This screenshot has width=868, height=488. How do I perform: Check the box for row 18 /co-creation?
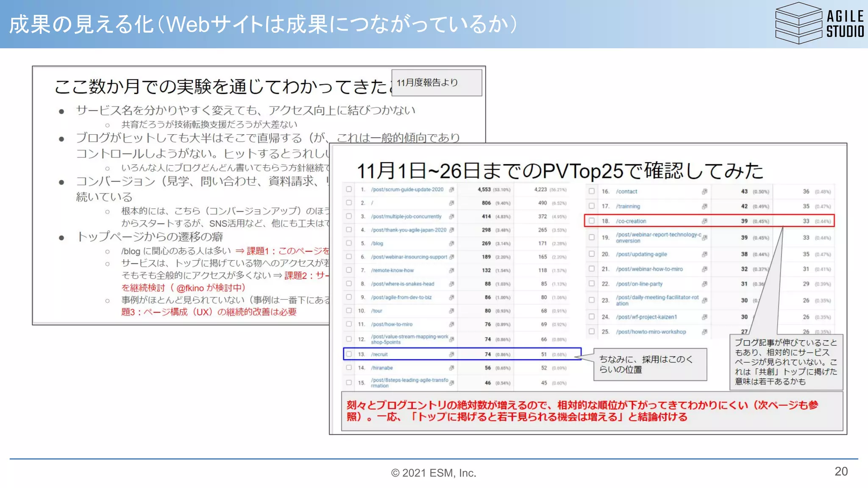pyautogui.click(x=592, y=221)
